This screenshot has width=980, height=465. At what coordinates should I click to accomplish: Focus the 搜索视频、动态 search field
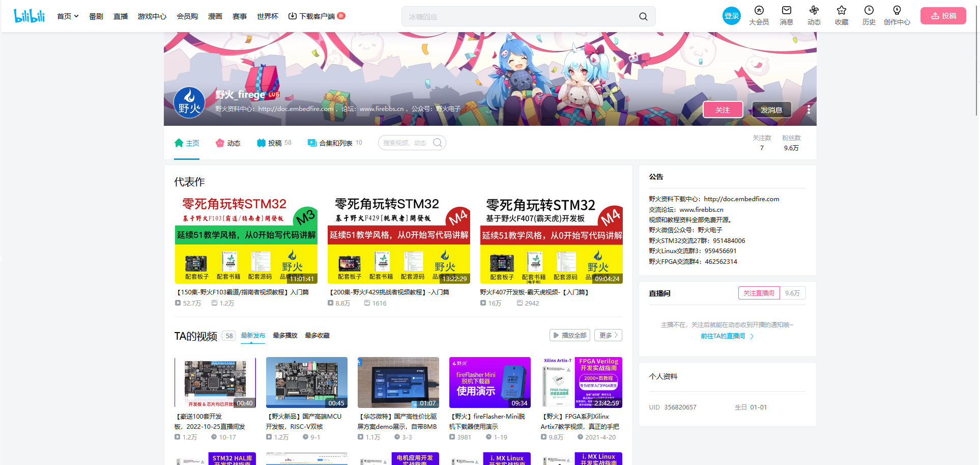406,143
